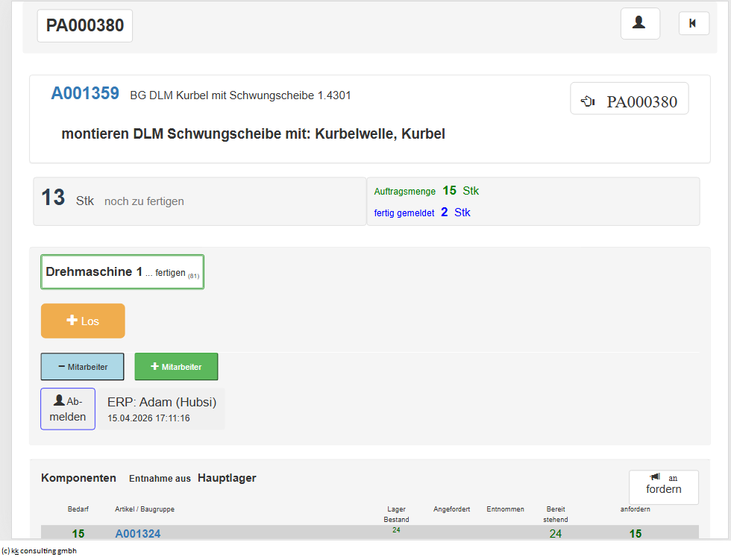731x560 pixels.
Task: Open the article link A001359
Action: pyautogui.click(x=85, y=94)
